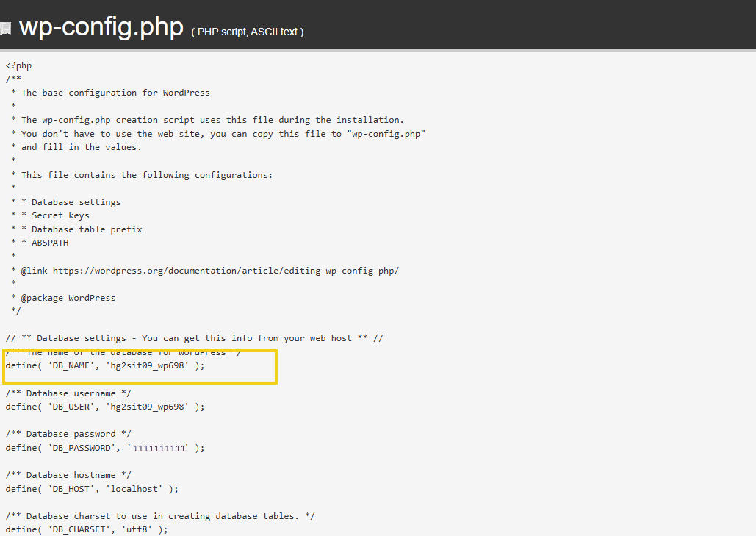Screen dimensions: 756x536
Task: Click the wp-config.php file title
Action: pyautogui.click(x=101, y=27)
